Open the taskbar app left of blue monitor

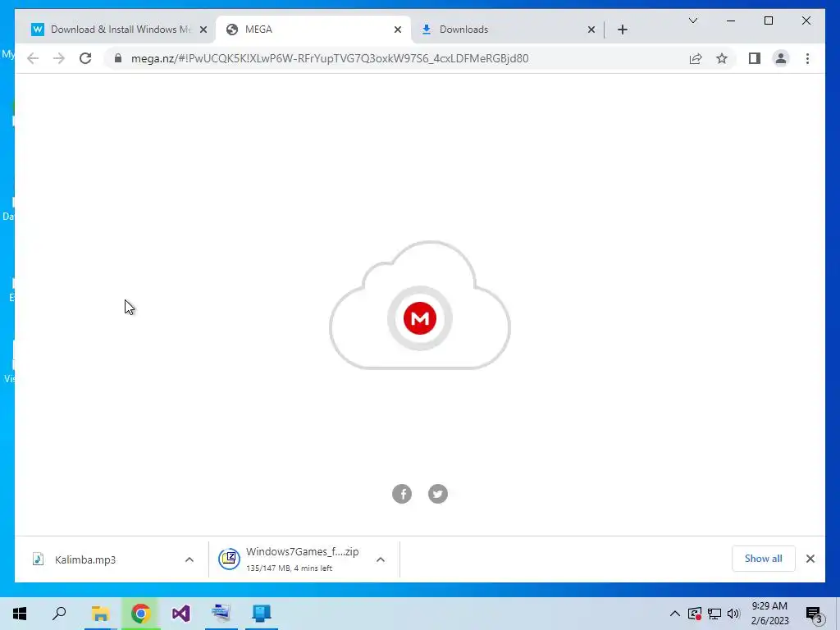221,614
